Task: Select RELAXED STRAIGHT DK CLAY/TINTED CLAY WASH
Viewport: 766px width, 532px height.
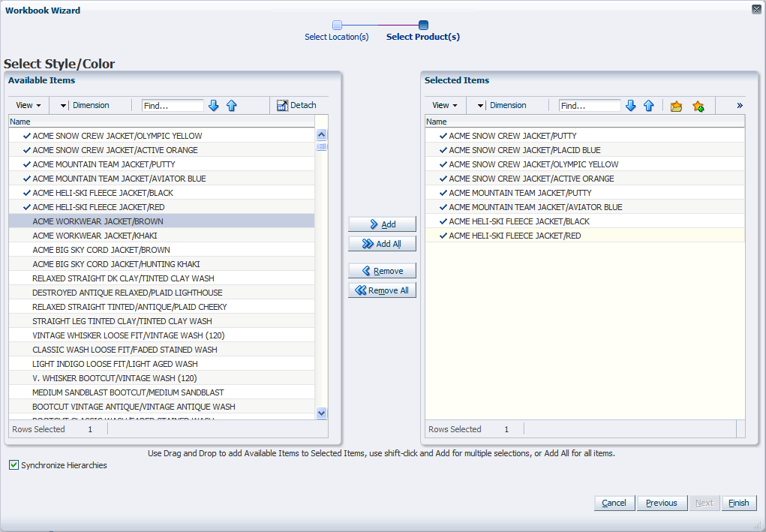Action: coord(162,278)
